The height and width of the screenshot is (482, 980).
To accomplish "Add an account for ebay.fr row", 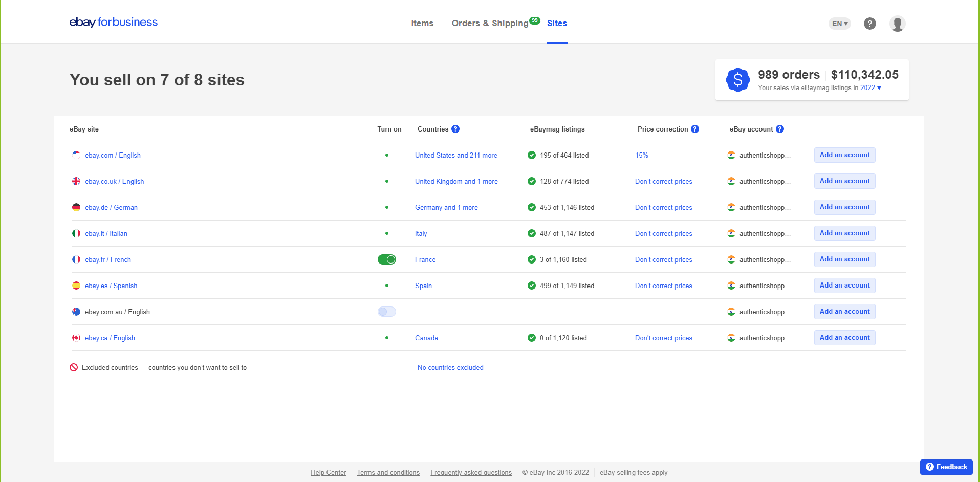I will click(x=844, y=259).
